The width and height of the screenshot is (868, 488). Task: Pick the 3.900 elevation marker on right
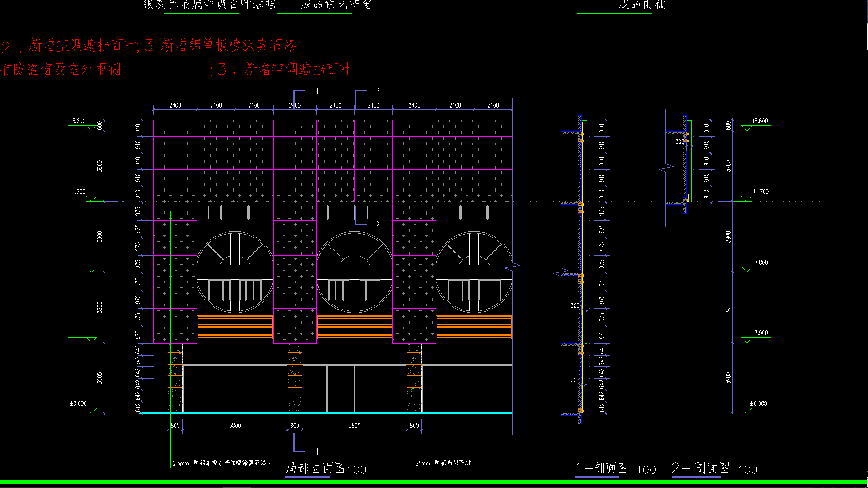click(x=761, y=333)
